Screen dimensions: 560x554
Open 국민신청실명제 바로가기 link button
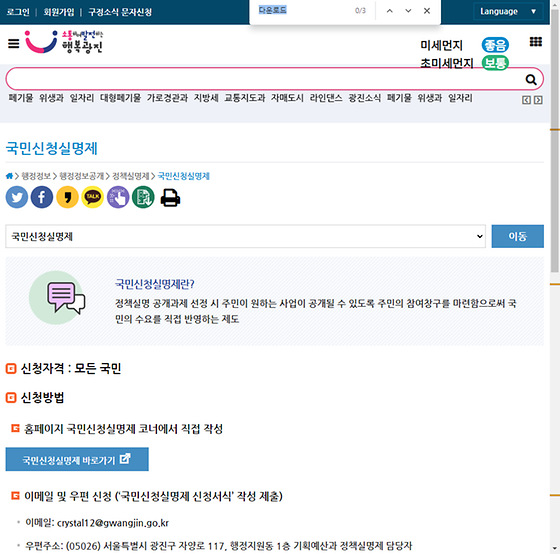(x=77, y=459)
